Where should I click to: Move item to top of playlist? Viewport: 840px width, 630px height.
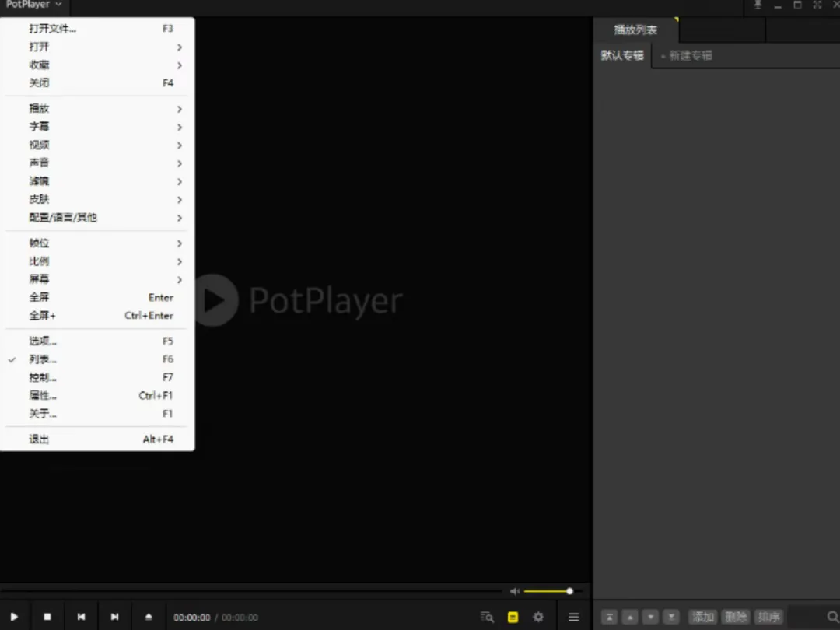coord(609,617)
